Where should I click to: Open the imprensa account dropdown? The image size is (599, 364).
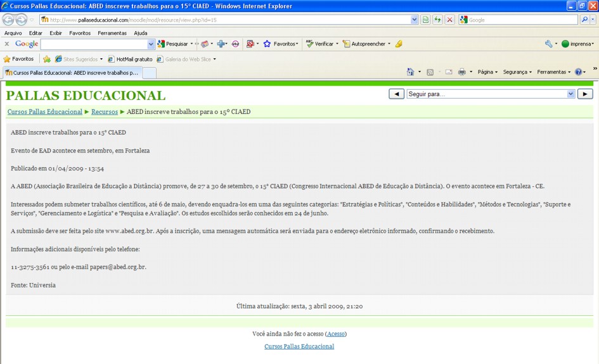tap(577, 44)
